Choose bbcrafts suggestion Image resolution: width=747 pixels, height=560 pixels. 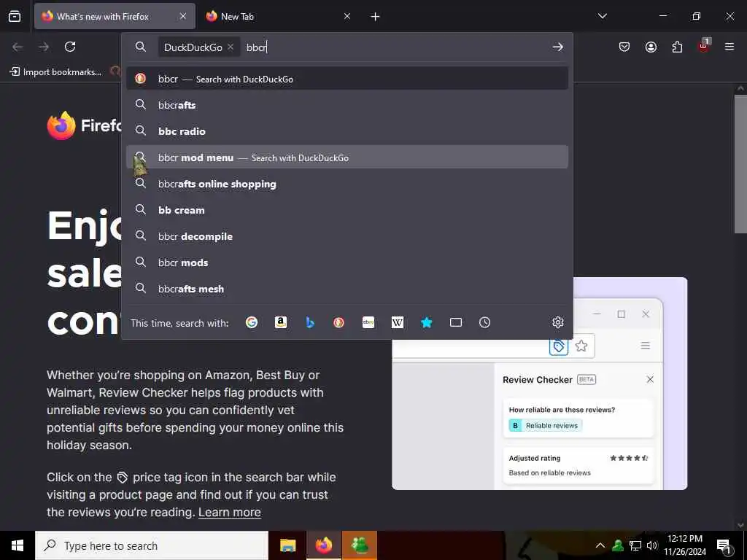(347, 105)
